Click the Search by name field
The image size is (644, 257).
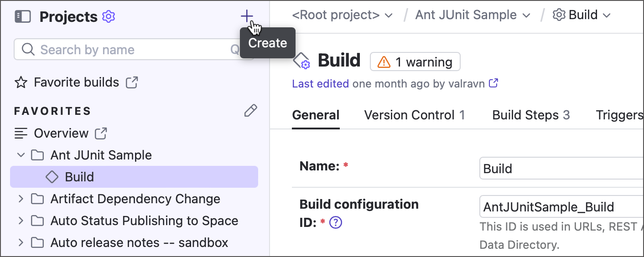(x=128, y=50)
